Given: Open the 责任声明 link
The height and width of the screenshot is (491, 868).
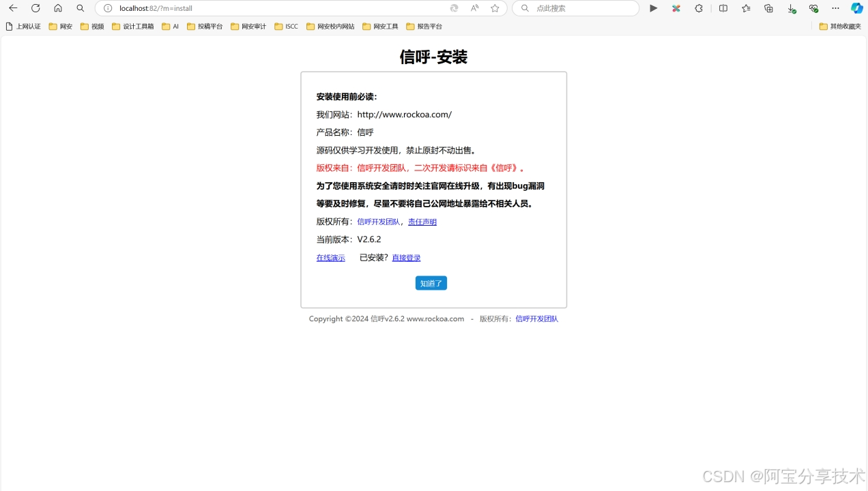Looking at the screenshot, I should coord(422,222).
